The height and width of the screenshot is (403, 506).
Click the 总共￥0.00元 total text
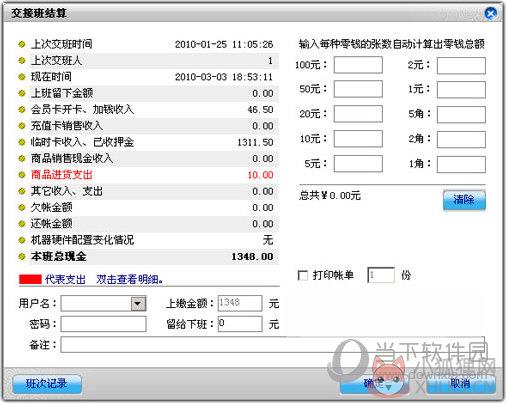[330, 195]
